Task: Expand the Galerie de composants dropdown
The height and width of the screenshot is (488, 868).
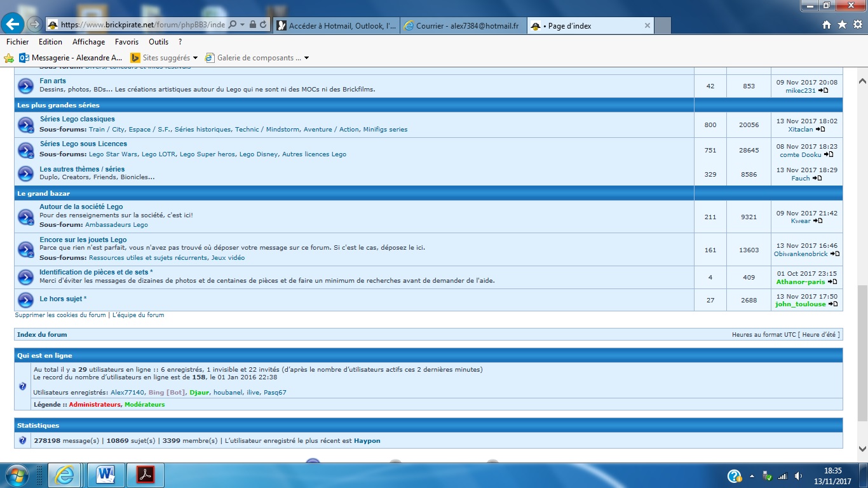Action: tap(306, 57)
